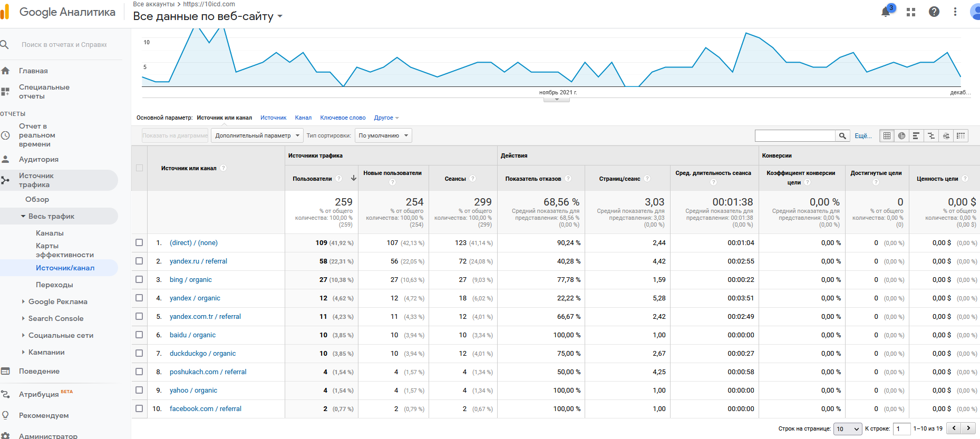This screenshot has width=980, height=439.
Task: Switch to pie chart percentage view
Action: [x=902, y=136]
